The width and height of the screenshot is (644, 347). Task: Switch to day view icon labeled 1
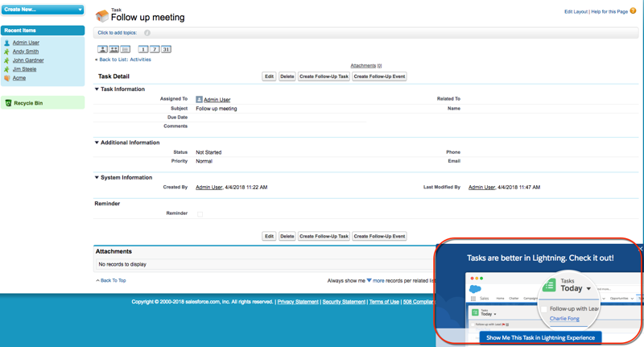click(x=143, y=49)
